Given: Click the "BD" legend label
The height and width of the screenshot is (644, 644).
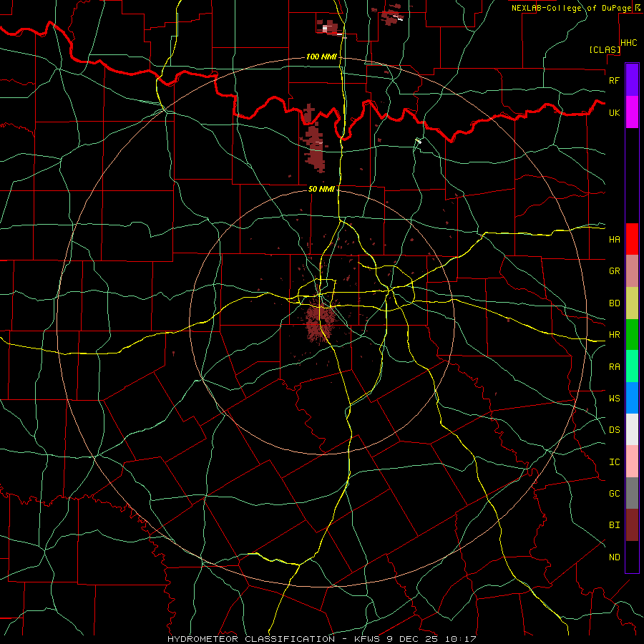Looking at the screenshot, I should pos(614,303).
